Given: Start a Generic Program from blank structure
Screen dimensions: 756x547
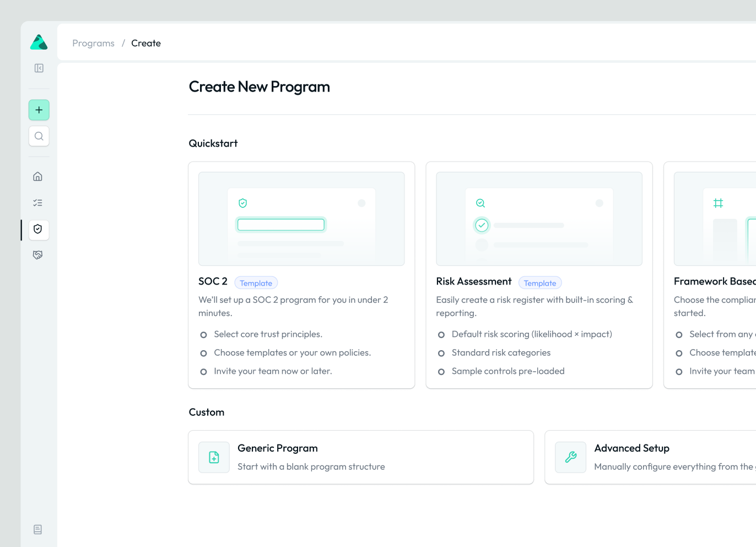Looking at the screenshot, I should [x=361, y=457].
